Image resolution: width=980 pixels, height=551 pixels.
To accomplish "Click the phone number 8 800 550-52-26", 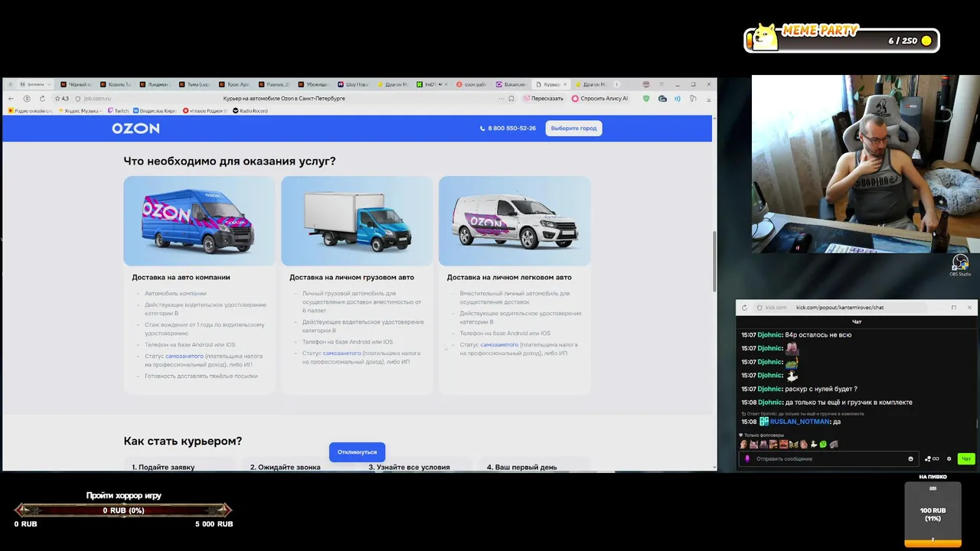I will pos(508,129).
